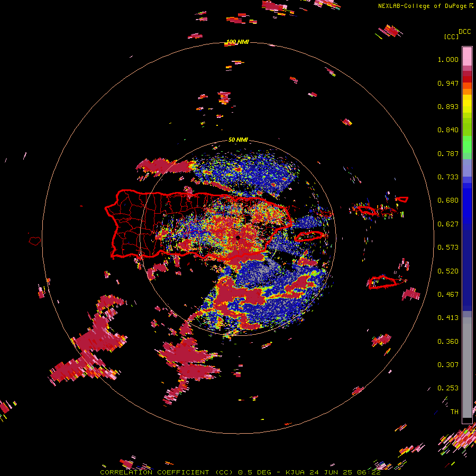Select the 0.307 scale value
Image resolution: width=476 pixels, height=476 pixels.
448,365
